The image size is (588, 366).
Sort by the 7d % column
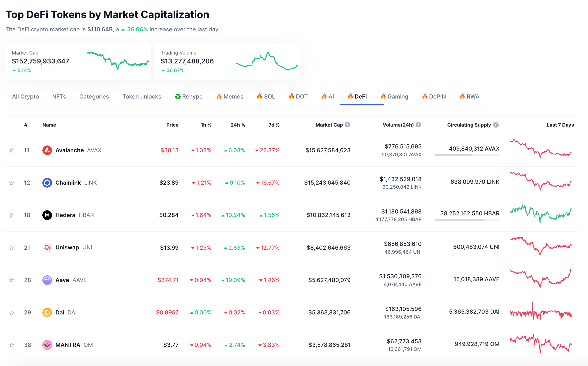point(274,125)
